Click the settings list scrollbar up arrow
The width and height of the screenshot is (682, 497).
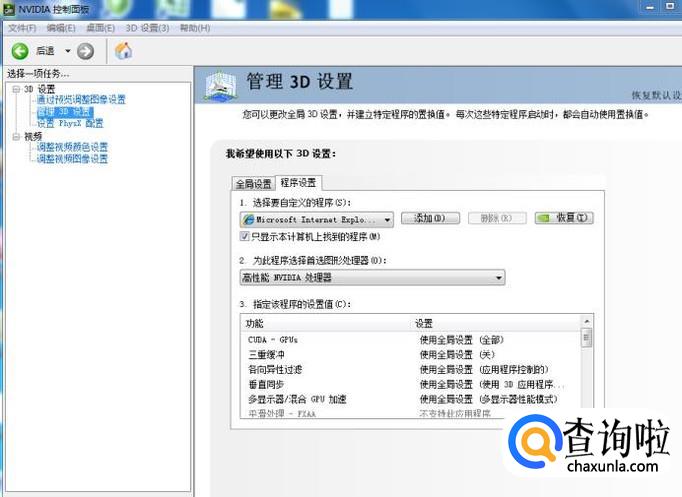tap(587, 321)
